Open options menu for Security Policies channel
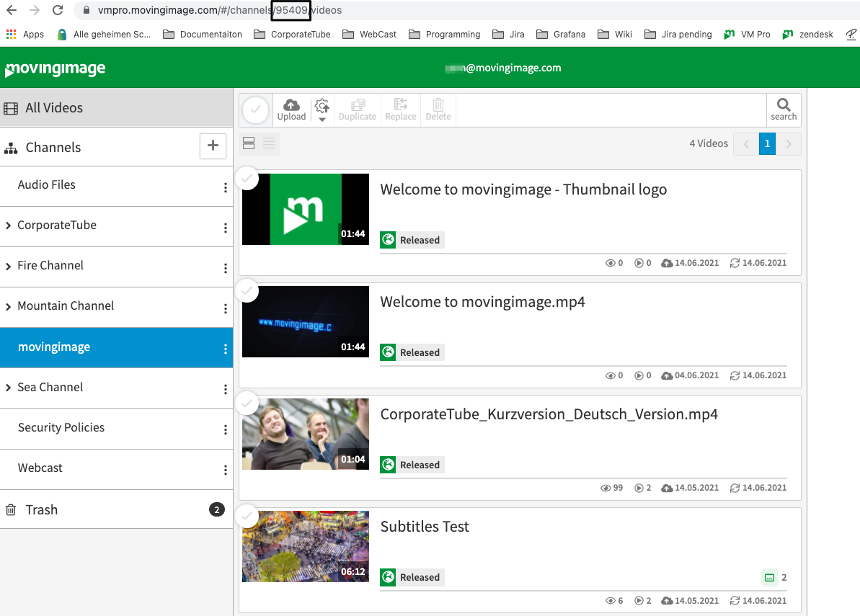 click(x=226, y=429)
